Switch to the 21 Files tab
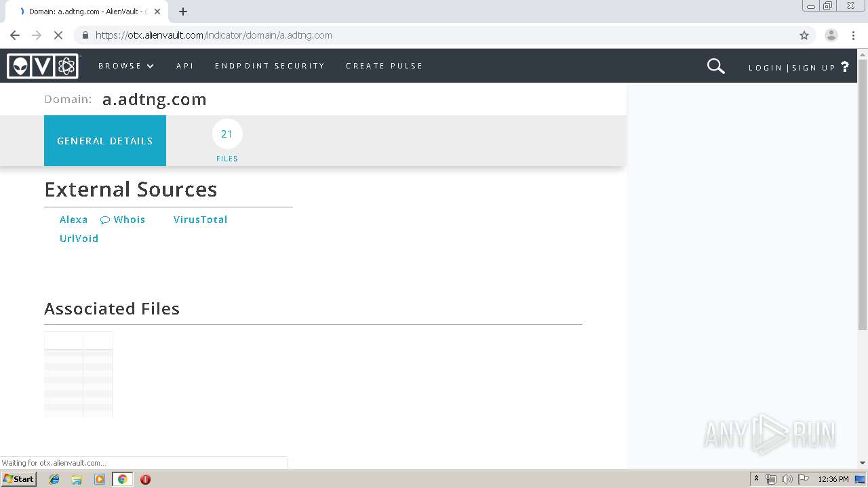This screenshot has height=488, width=868. (227, 141)
